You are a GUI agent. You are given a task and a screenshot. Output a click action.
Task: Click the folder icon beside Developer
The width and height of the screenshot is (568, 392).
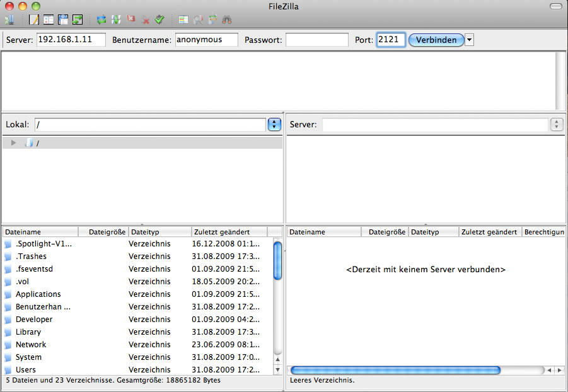click(x=8, y=320)
